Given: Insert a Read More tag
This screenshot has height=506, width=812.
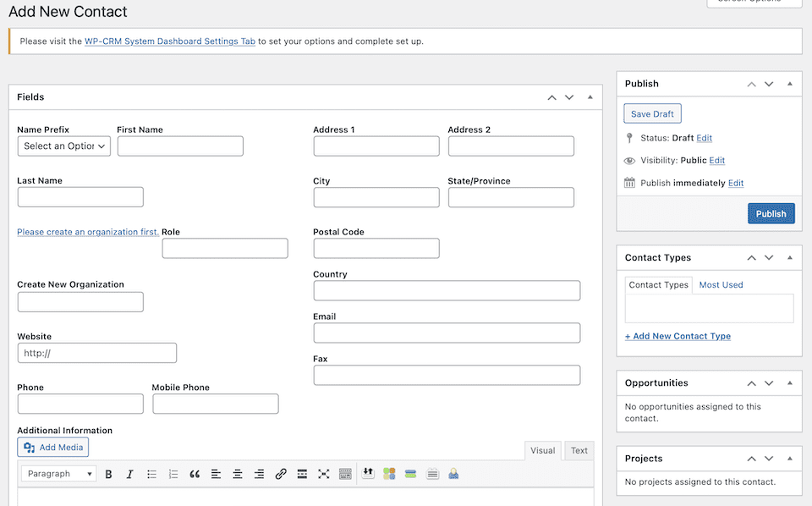Looking at the screenshot, I should (x=302, y=473).
